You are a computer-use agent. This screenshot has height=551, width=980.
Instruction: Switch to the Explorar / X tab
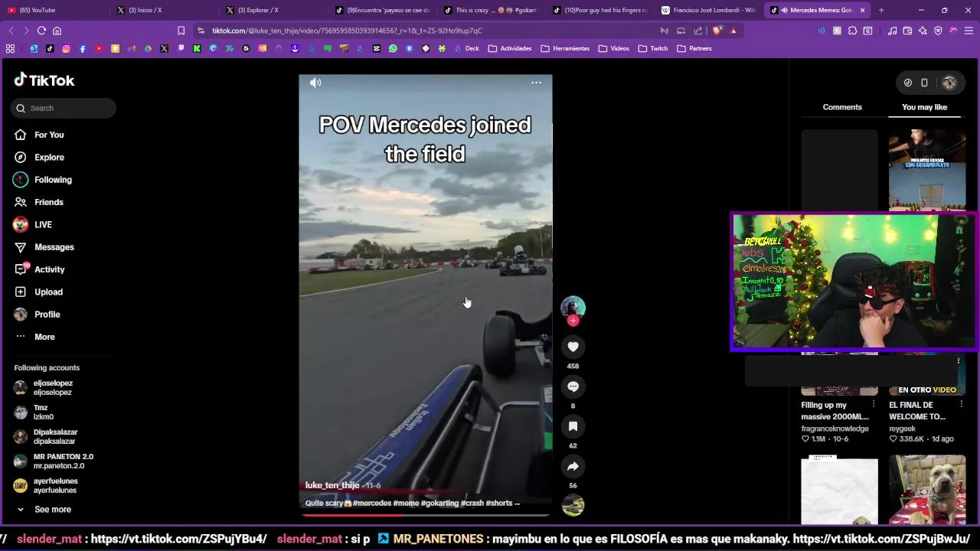tap(274, 10)
